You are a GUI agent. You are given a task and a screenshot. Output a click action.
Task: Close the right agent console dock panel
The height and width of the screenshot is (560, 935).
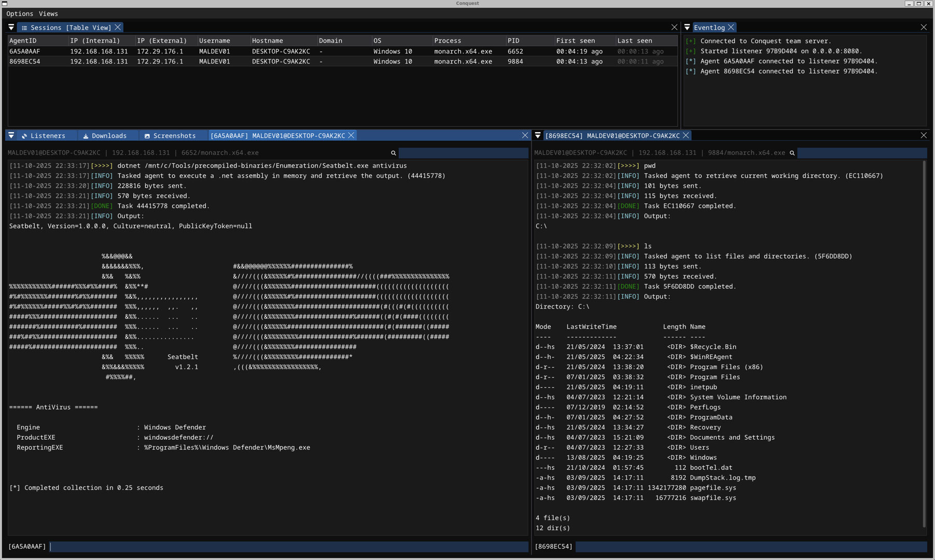(x=924, y=135)
